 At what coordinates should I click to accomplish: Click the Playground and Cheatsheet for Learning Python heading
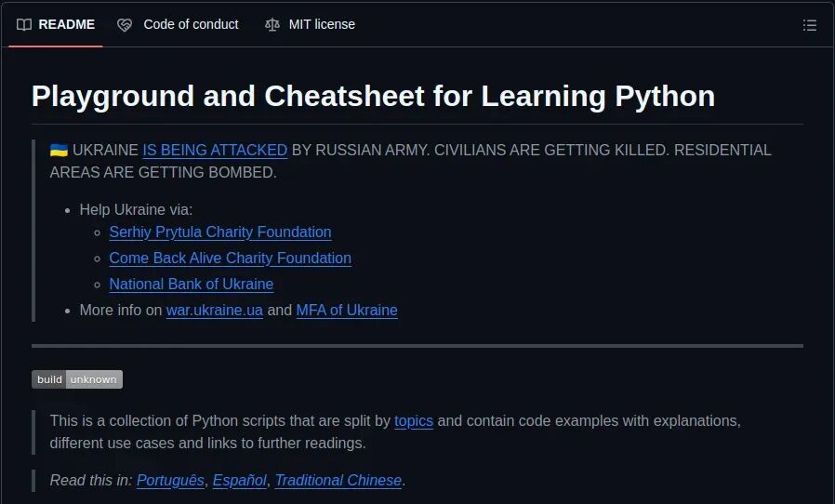[x=373, y=97]
